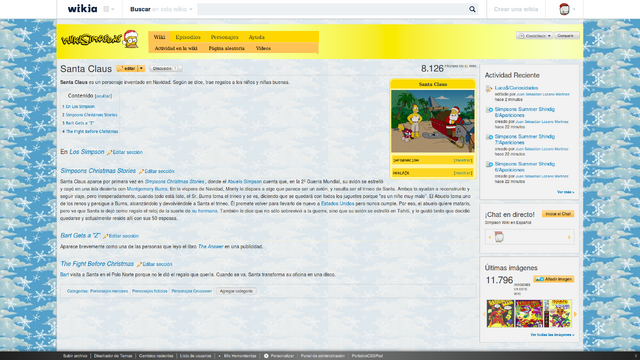Viewport: 640px width, 360px height.
Task: Click the 'editar' page button
Action: [x=127, y=69]
